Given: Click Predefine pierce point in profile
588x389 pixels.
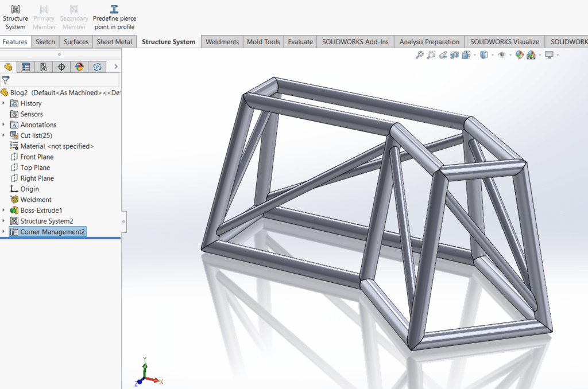Looking at the screenshot, I should 114,17.
